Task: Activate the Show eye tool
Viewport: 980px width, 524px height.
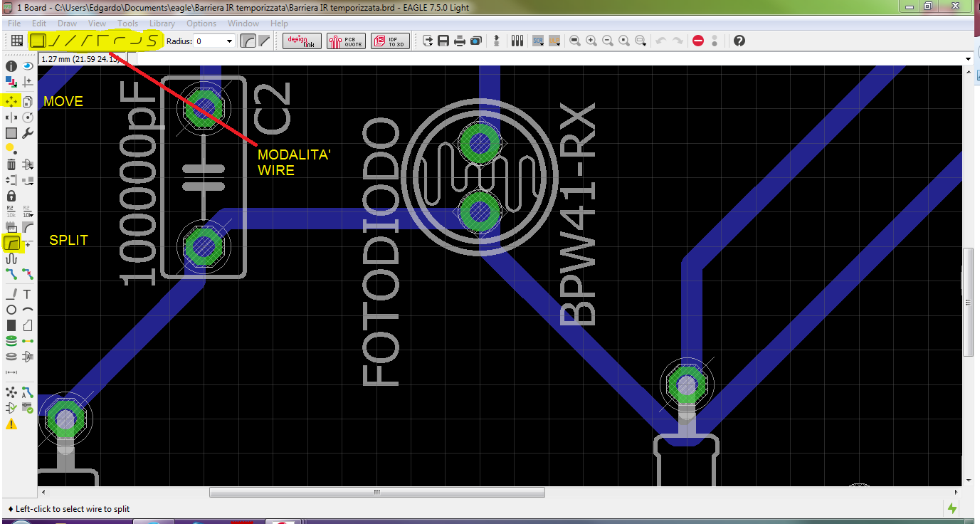Action: coord(28,66)
